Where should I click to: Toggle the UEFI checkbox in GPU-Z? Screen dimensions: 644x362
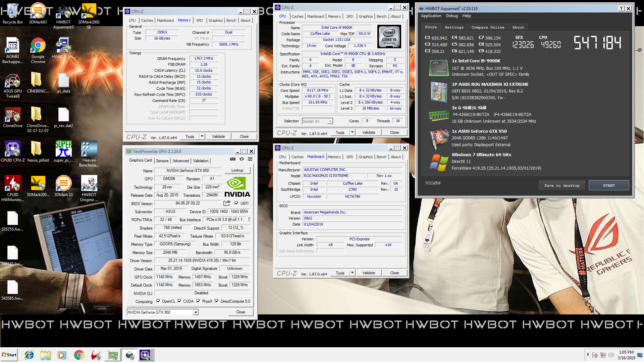pyautogui.click(x=236, y=203)
